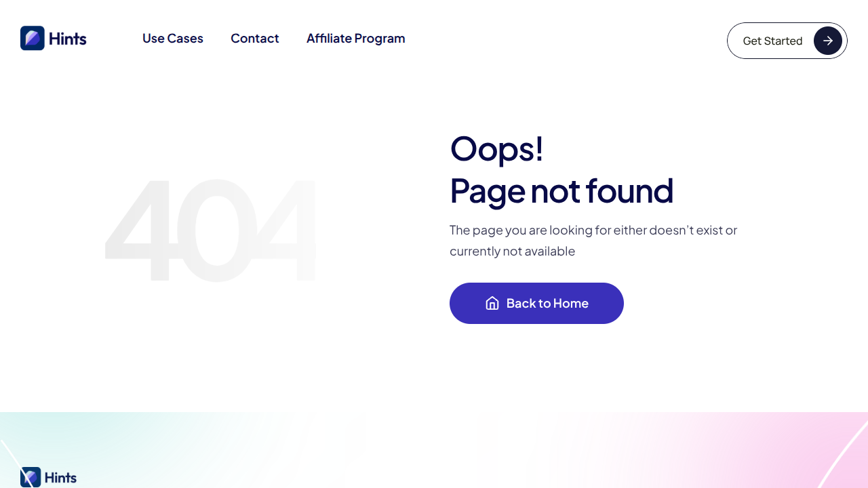
Task: Click the Hints wordmark in the header
Action: coord(68,39)
